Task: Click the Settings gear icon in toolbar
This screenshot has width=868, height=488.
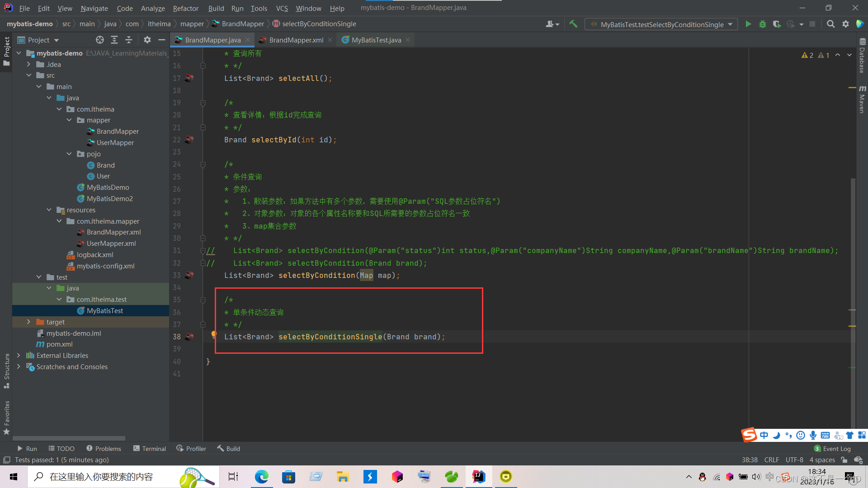Action: pyautogui.click(x=846, y=24)
